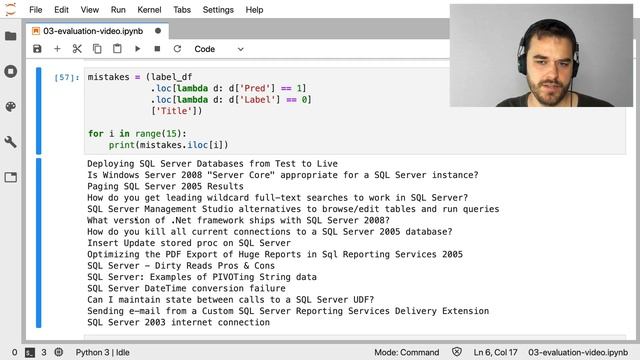This screenshot has height=360, width=640.
Task: Click the webcam video overlay
Action: 541,56
